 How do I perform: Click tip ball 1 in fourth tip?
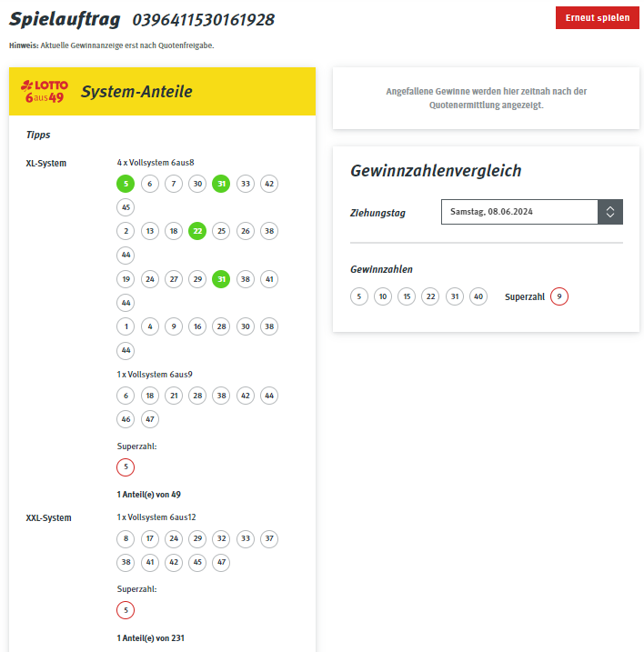pos(126,326)
